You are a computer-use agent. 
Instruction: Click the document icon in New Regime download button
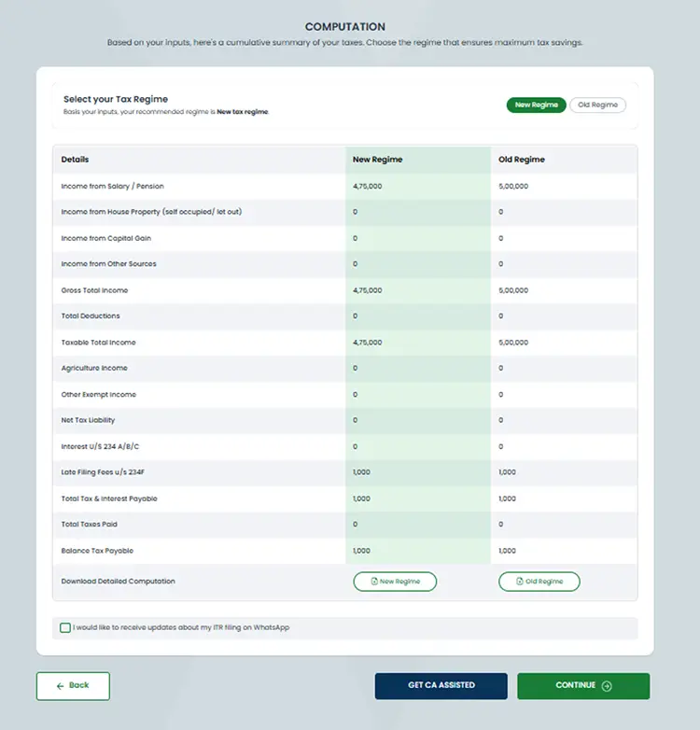point(374,581)
